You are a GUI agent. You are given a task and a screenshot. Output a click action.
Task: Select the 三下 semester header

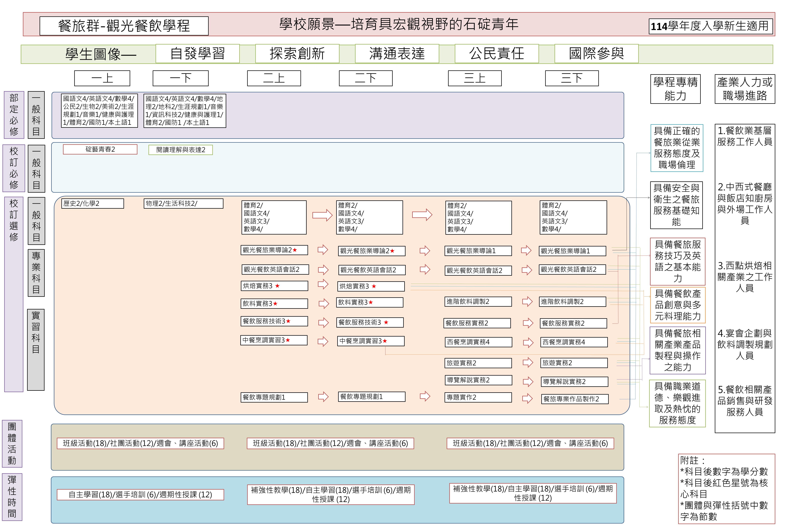(x=572, y=78)
